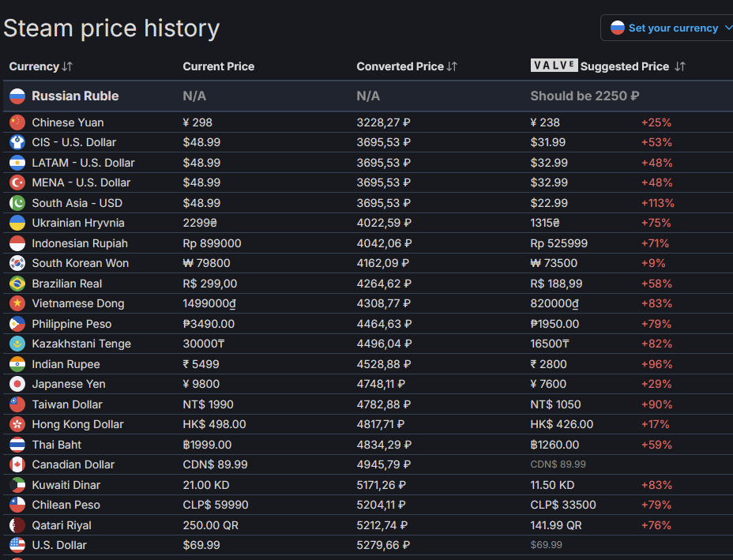This screenshot has width=733, height=560.
Task: Click the Qatari Riyal flag icon
Action: tap(17, 525)
